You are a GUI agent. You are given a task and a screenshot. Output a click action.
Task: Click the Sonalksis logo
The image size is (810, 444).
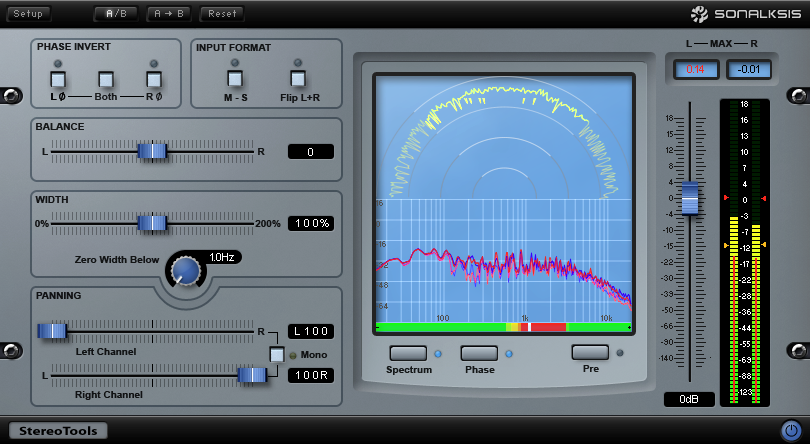pos(747,14)
